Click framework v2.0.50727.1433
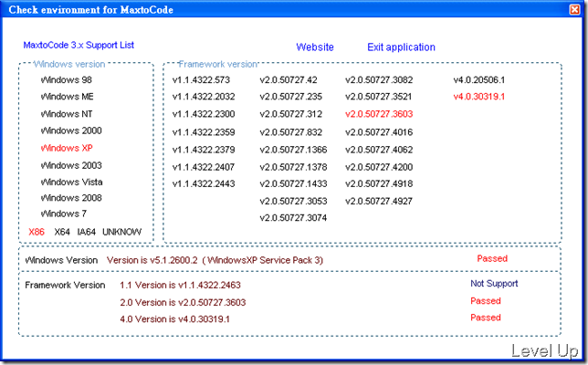 tap(293, 184)
